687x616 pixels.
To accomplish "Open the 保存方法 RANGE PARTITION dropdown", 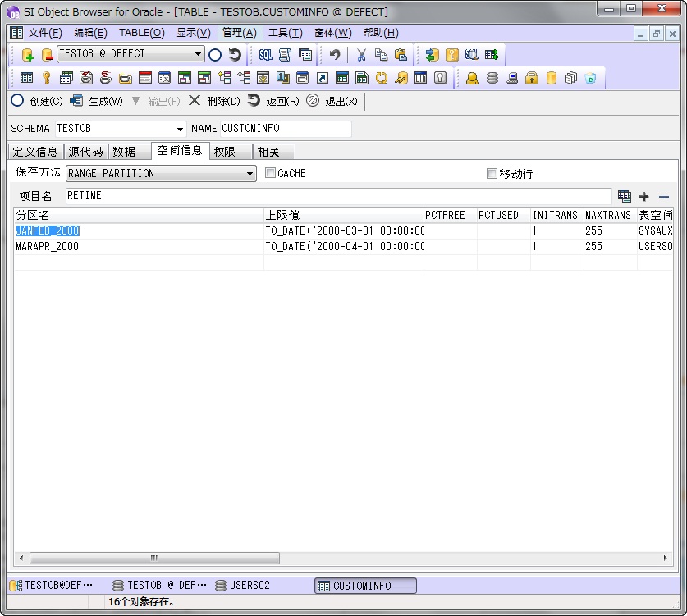I will [250, 173].
